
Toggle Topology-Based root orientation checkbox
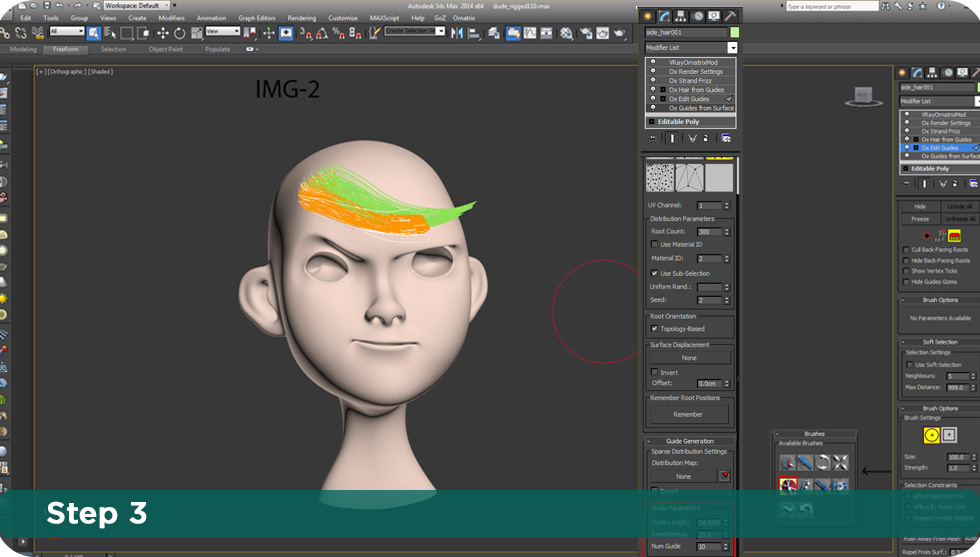[654, 328]
